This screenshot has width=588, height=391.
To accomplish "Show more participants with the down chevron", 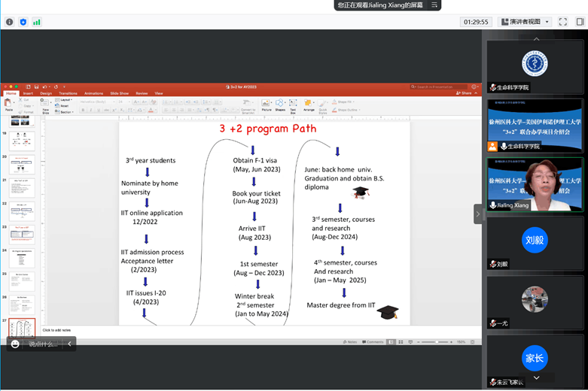I will coord(536,377).
